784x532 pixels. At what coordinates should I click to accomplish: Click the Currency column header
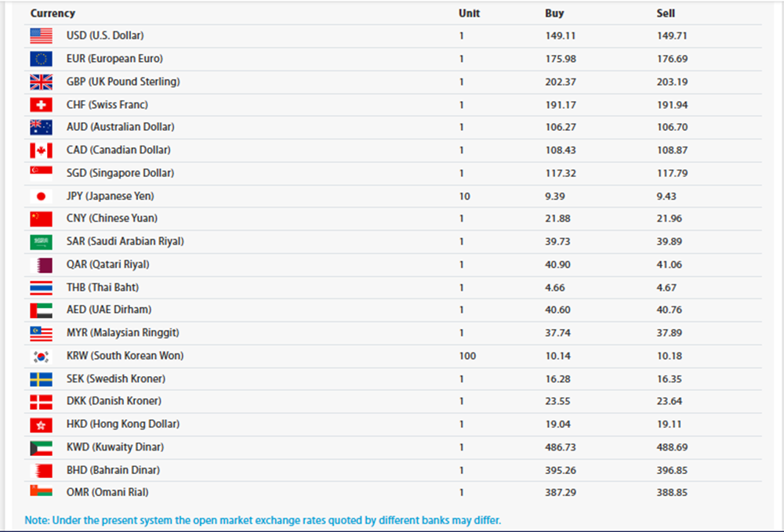(53, 13)
